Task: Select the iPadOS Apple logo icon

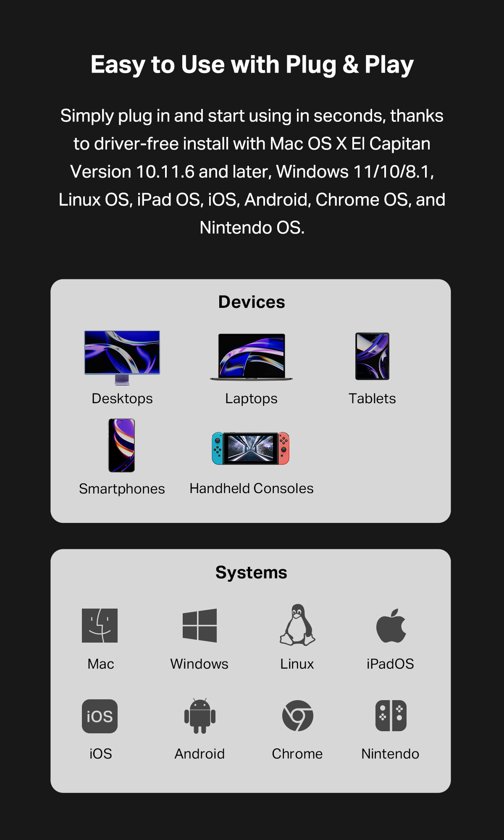Action: pyautogui.click(x=391, y=625)
